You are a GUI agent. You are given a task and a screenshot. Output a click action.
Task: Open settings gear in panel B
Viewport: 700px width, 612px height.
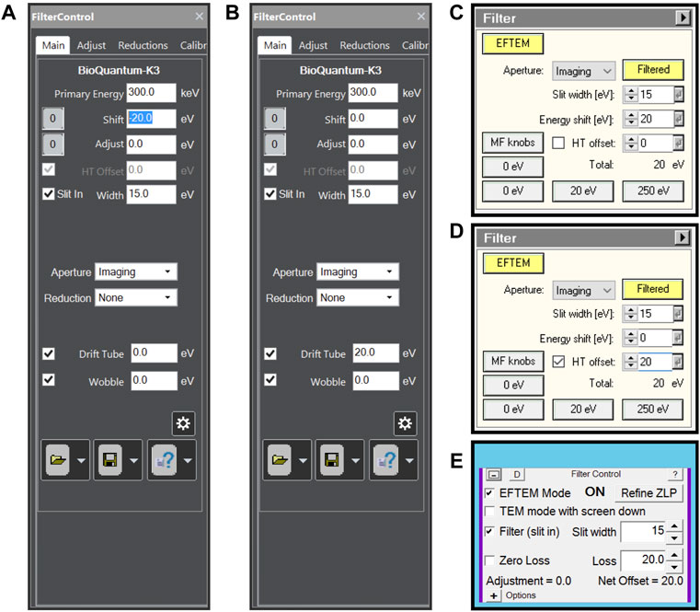(x=405, y=423)
